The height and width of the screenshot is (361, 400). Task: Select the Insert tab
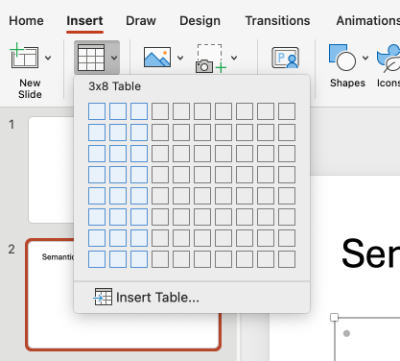[85, 21]
